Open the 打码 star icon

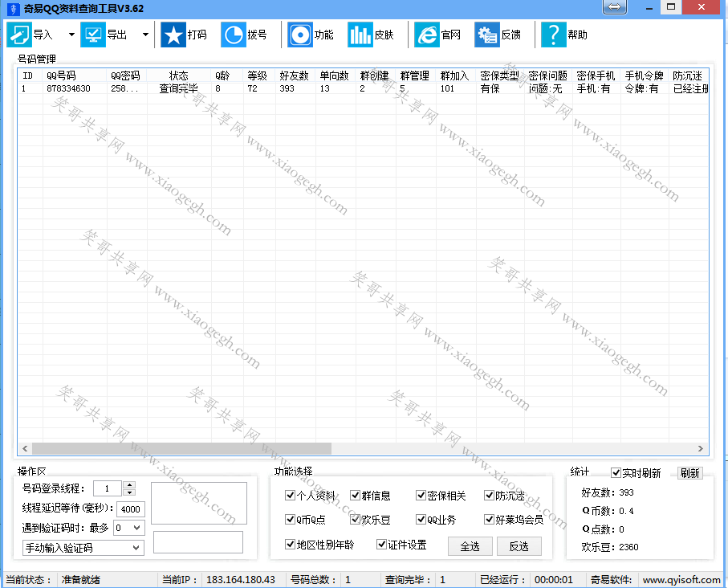tap(173, 35)
